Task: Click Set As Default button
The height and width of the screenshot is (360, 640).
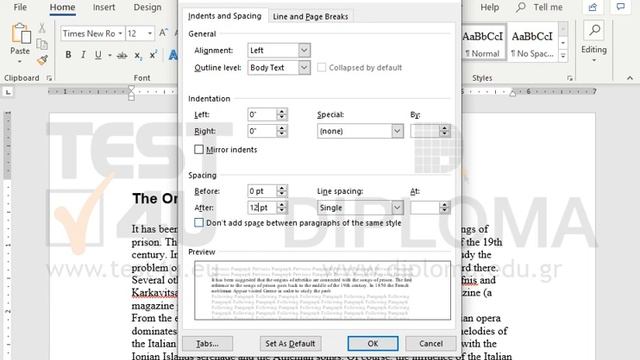Action: (x=290, y=343)
